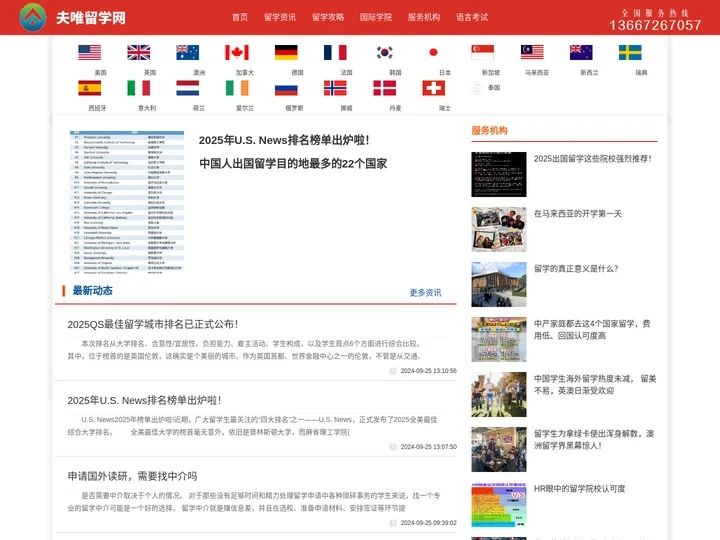Select the Switzerland flag icon
The image size is (720, 540).
pos(433,88)
